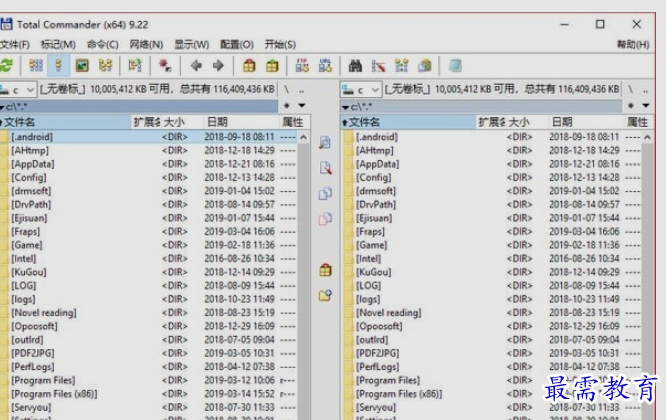
Task: Open FTP connect icon
Action: [x=302, y=65]
